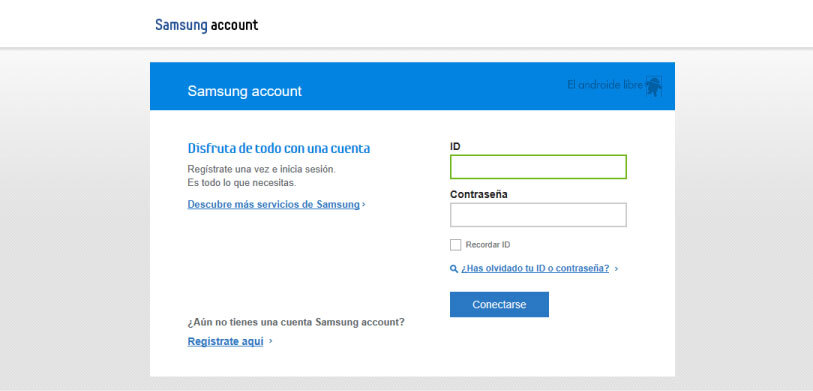
Task: Click the Conectarse button
Action: pos(499,304)
